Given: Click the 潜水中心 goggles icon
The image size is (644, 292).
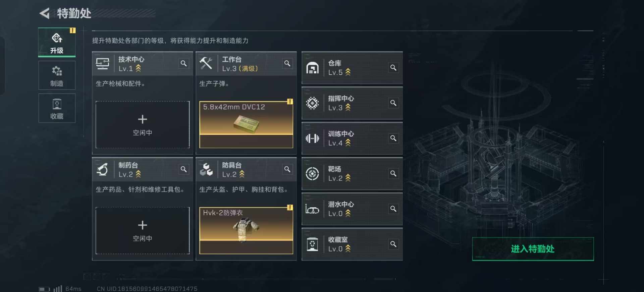Looking at the screenshot, I should [x=312, y=210].
